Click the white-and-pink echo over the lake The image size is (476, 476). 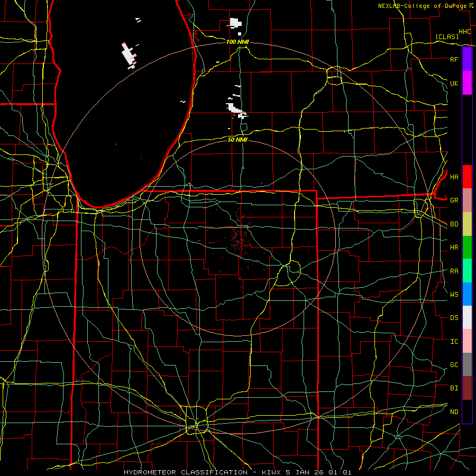click(x=130, y=56)
